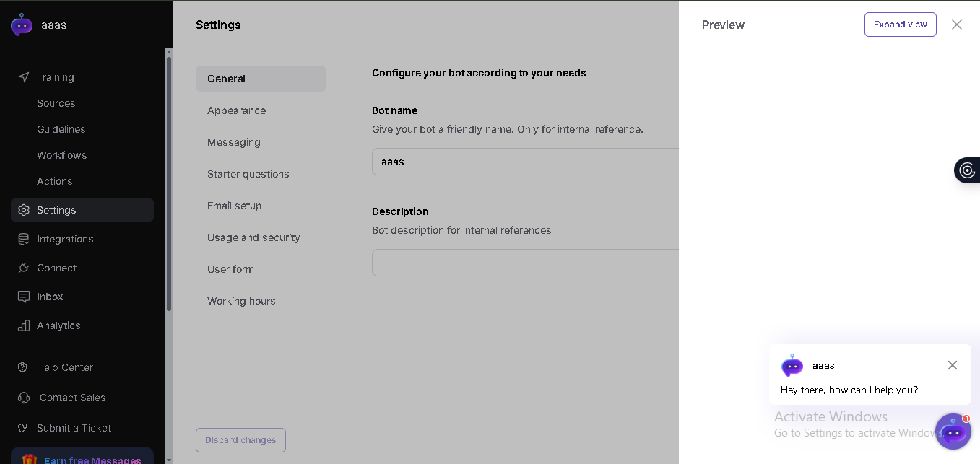Screen dimensions: 980x464
Task: Dismiss the aaas greeting message popup
Action: 953,365
